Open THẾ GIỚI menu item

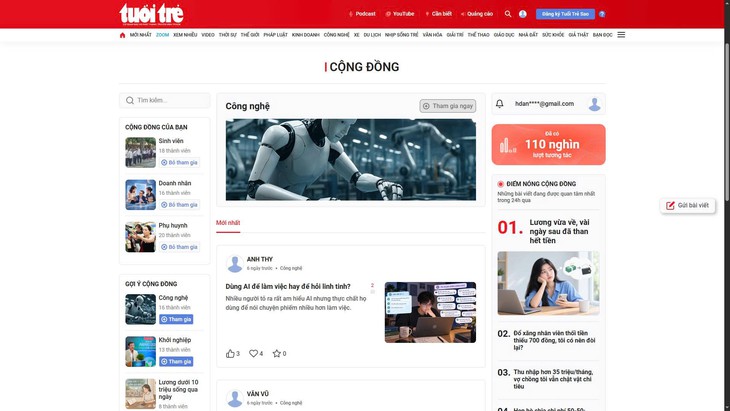click(x=250, y=35)
